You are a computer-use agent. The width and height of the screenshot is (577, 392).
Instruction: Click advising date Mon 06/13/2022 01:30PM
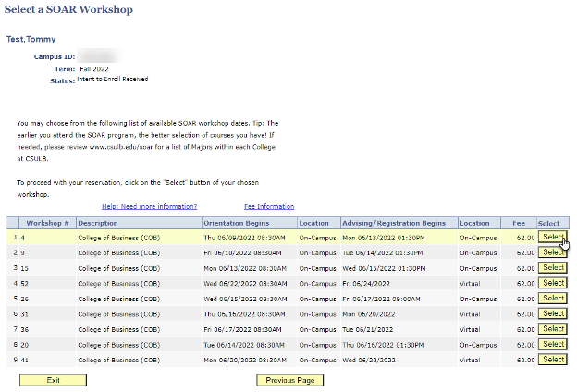(x=384, y=238)
